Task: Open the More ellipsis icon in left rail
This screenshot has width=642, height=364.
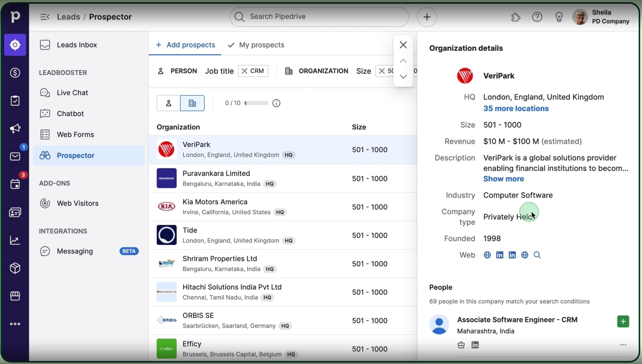Action: pyautogui.click(x=15, y=324)
